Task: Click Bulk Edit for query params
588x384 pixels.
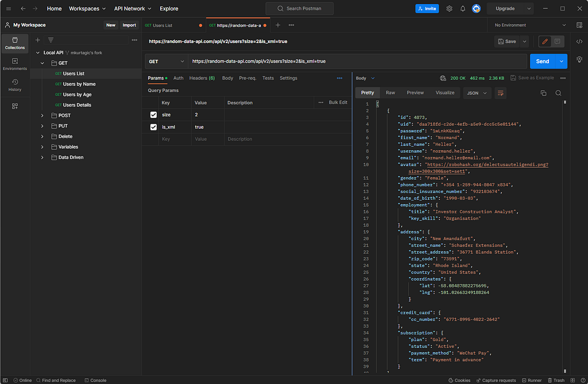Action: click(x=338, y=102)
